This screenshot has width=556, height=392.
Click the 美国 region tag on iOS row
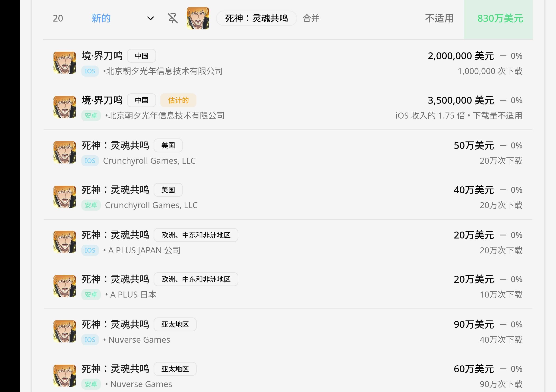point(168,145)
